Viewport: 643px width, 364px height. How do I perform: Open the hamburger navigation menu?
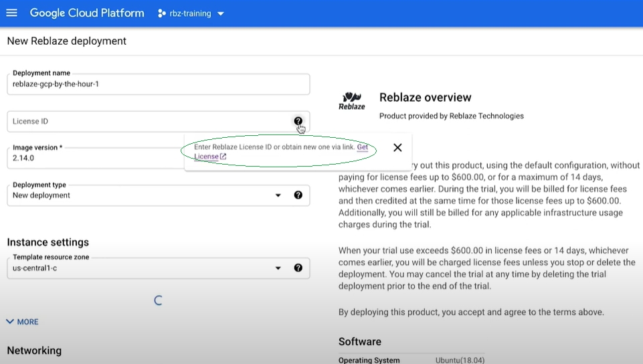tap(11, 13)
